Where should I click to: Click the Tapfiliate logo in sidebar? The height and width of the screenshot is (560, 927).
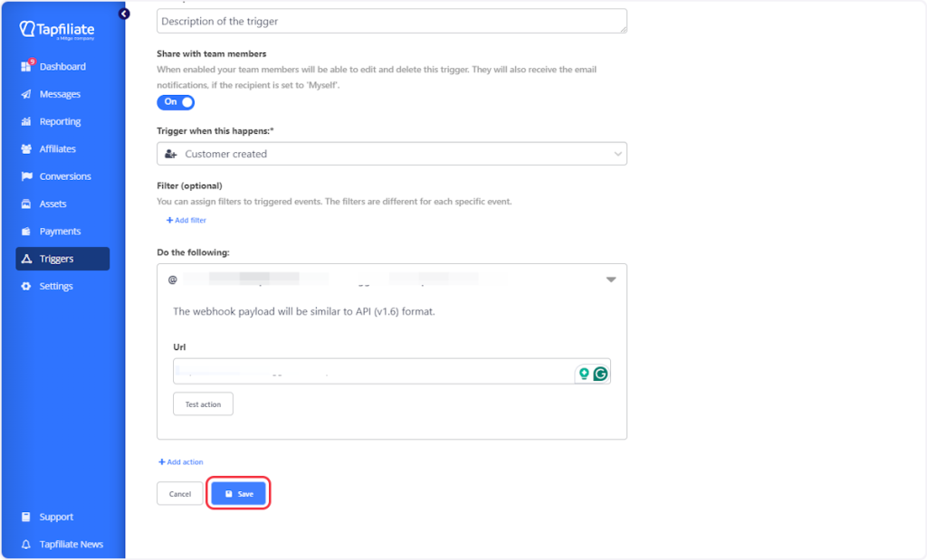pyautogui.click(x=56, y=30)
